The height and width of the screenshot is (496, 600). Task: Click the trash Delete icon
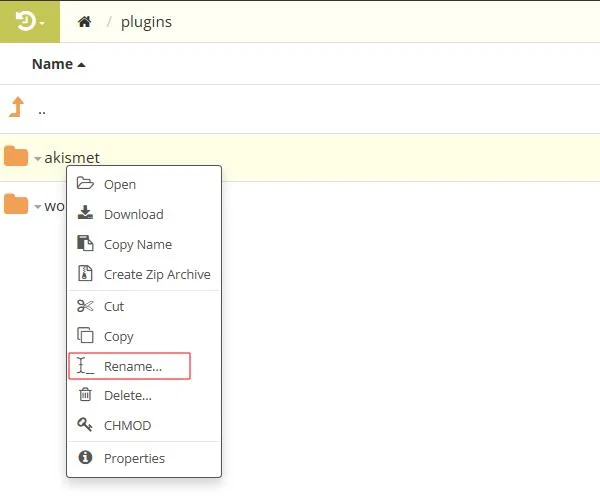click(x=85, y=395)
